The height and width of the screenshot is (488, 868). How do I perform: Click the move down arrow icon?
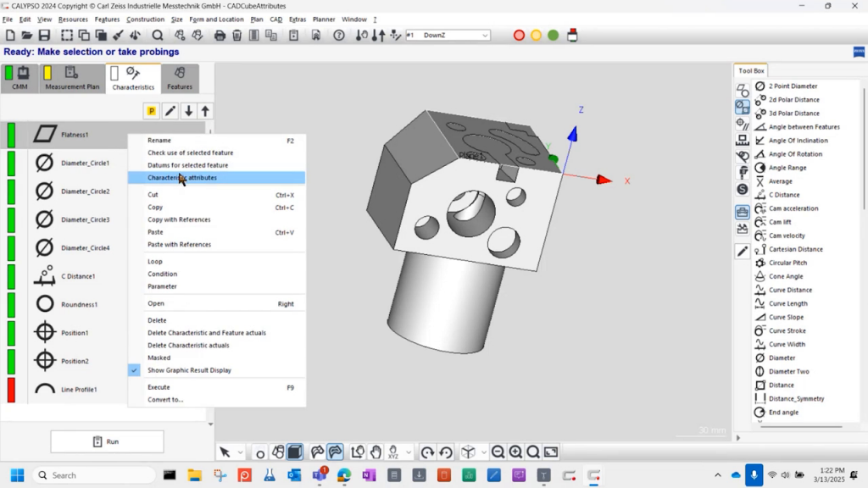point(188,111)
